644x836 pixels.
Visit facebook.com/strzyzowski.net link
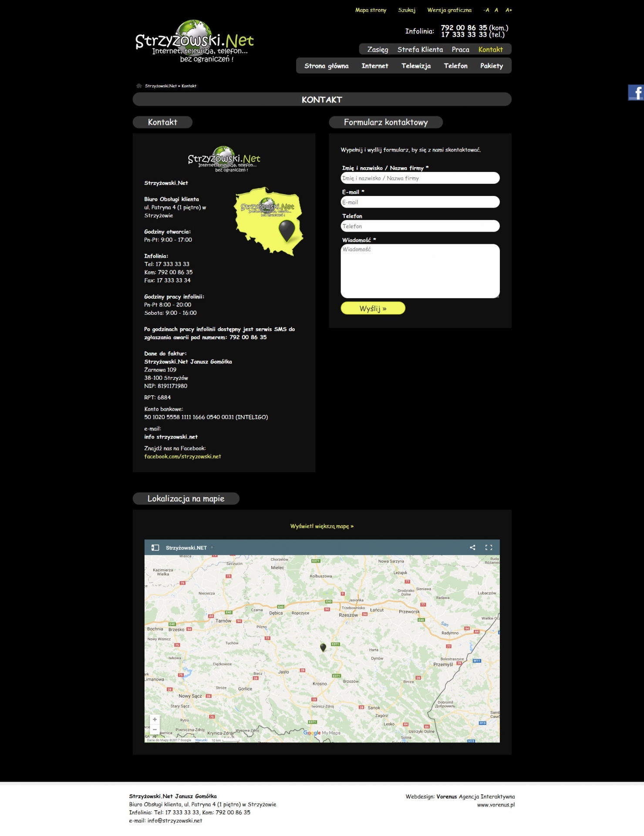pos(182,456)
